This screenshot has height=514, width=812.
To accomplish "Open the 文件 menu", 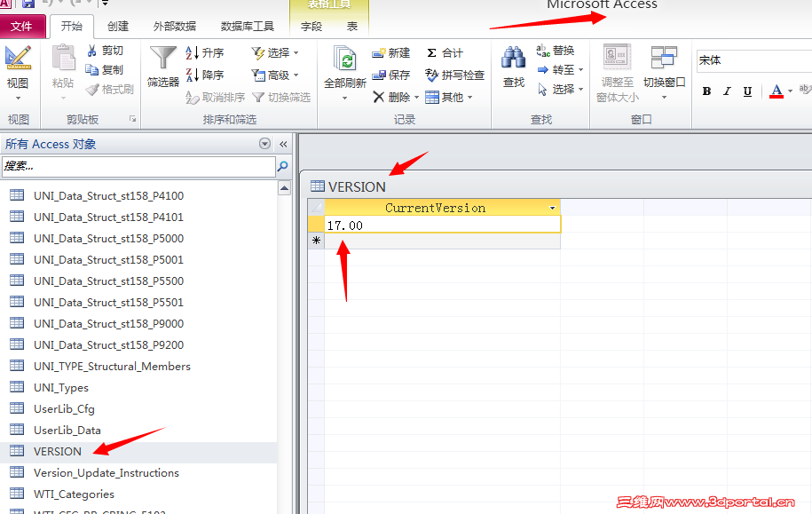I will point(24,26).
